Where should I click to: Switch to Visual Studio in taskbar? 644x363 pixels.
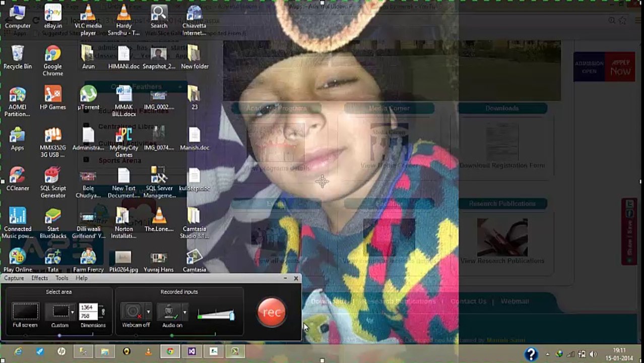tap(192, 351)
